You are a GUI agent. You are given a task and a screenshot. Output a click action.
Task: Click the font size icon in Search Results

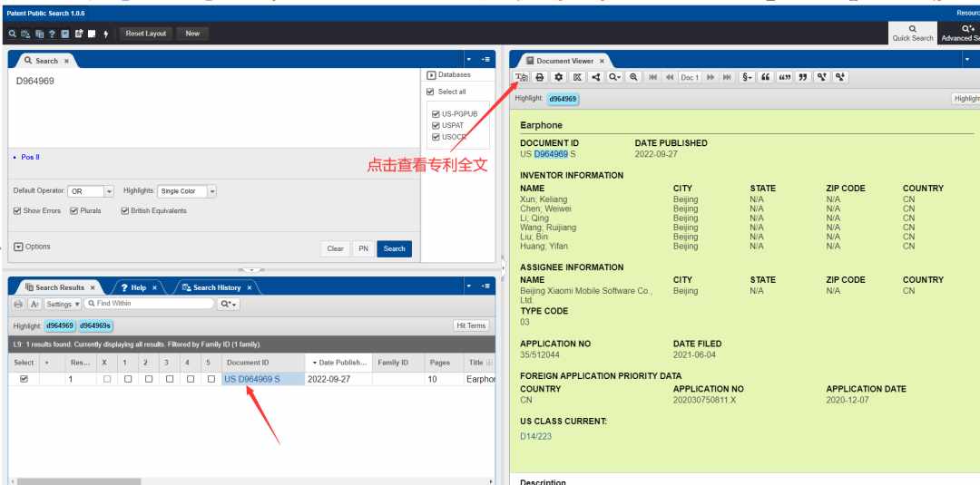(x=35, y=304)
